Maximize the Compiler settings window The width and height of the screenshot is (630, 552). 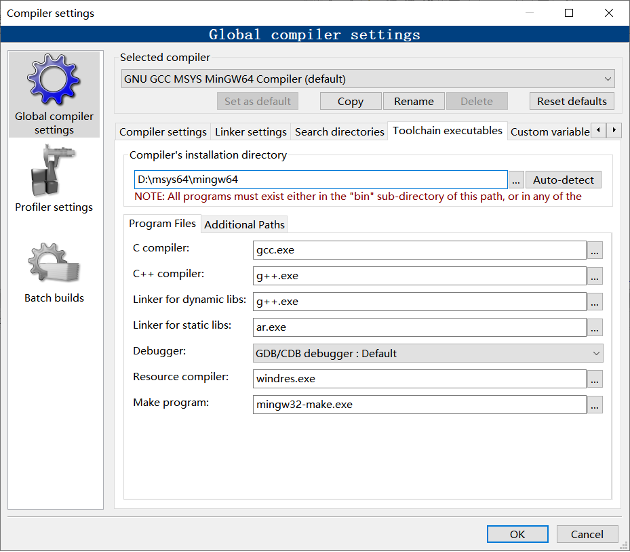tap(569, 13)
